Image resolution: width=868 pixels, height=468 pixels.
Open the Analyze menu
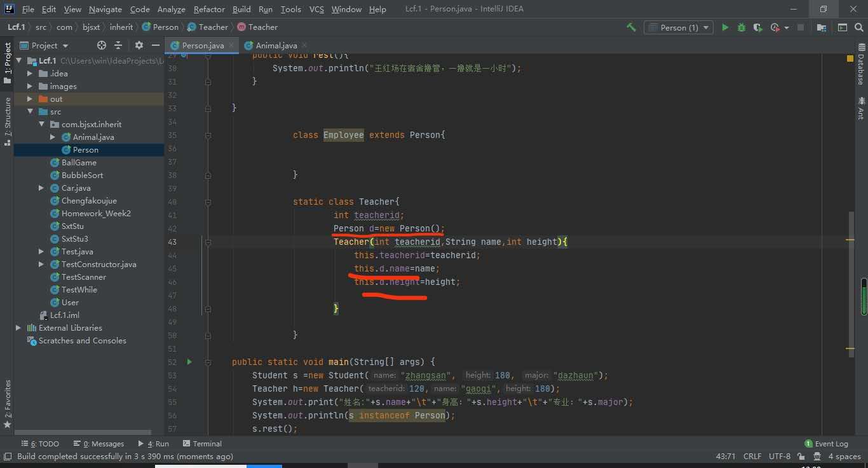click(x=172, y=9)
